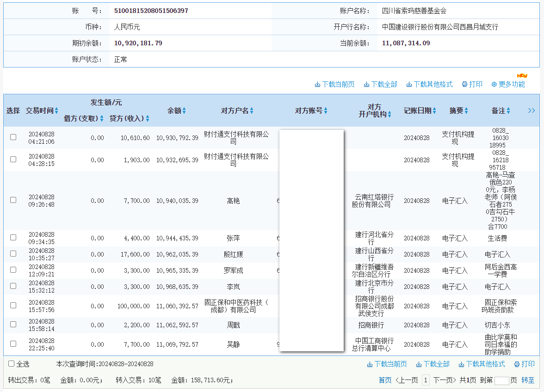
Task: Click the 转至 jump link
Action: (528, 380)
